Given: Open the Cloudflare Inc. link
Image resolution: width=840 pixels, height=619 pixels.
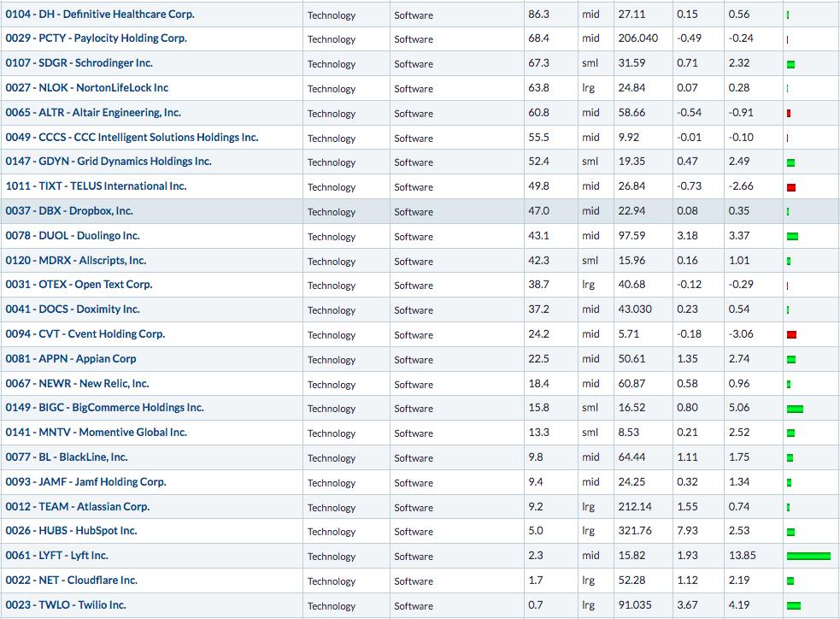Looking at the screenshot, I should pyautogui.click(x=71, y=581).
